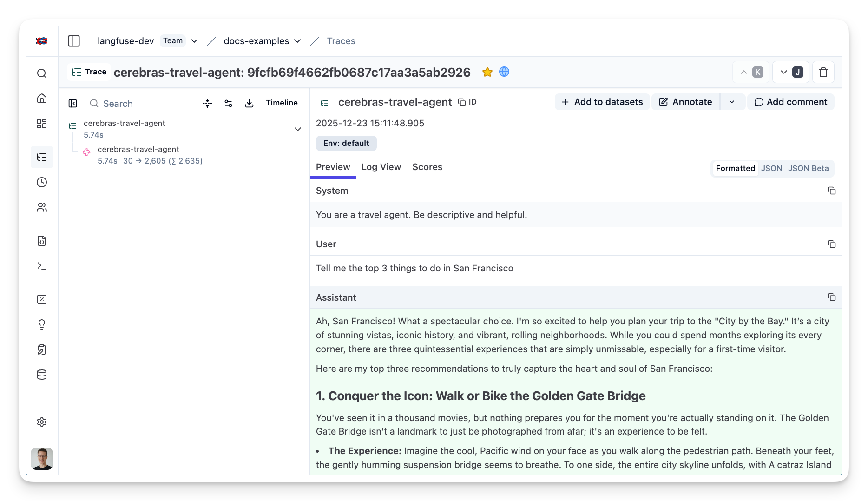Switch to the Log View tab
The width and height of the screenshot is (868, 501).
point(381,167)
